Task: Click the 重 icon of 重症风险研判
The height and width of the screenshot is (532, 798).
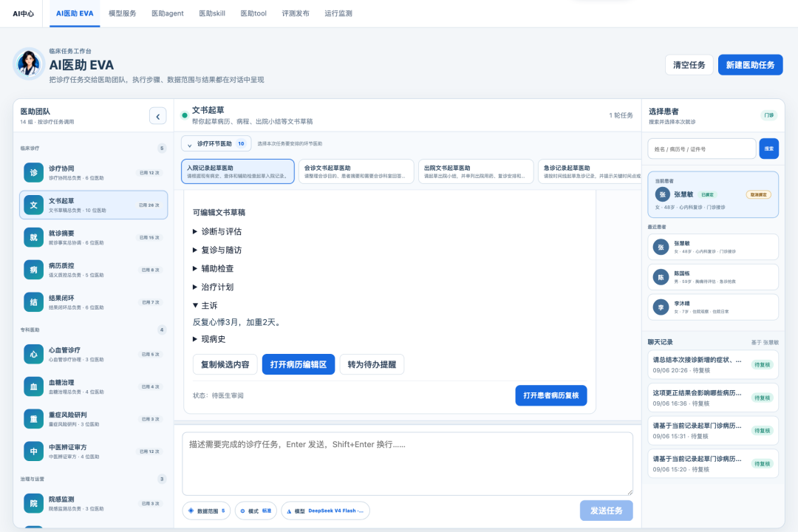Action: (x=33, y=419)
